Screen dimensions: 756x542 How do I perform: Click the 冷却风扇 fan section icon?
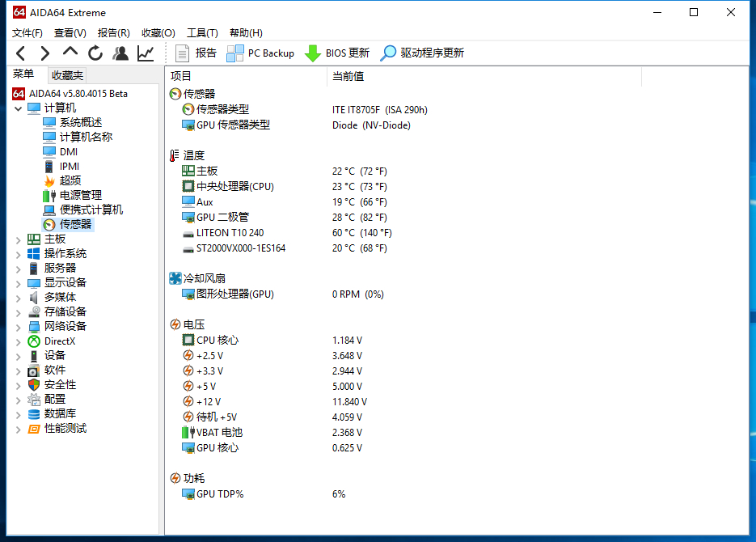(175, 278)
